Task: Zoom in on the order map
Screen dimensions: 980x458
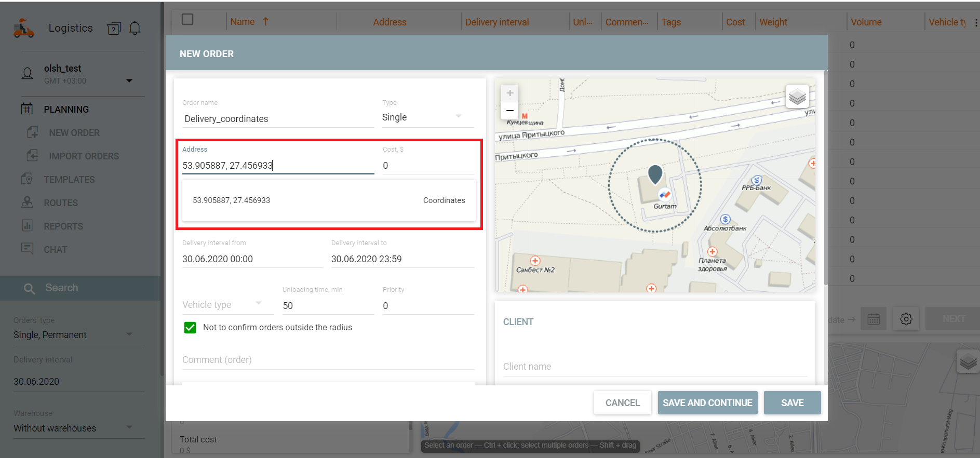Action: pos(510,93)
